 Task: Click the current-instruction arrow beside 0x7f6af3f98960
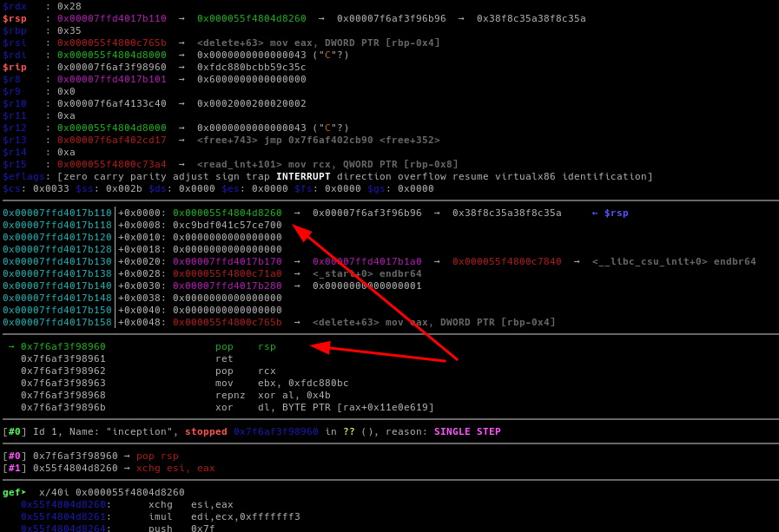click(x=11, y=347)
